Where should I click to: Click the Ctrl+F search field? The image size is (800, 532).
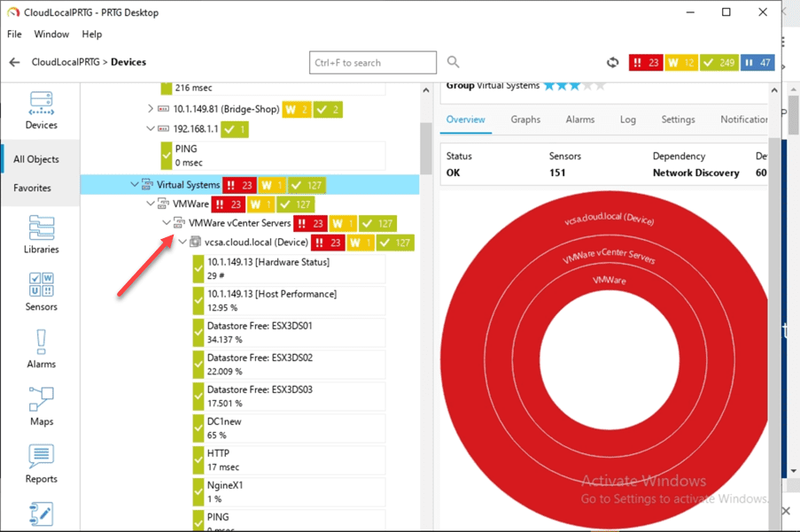pyautogui.click(x=372, y=62)
